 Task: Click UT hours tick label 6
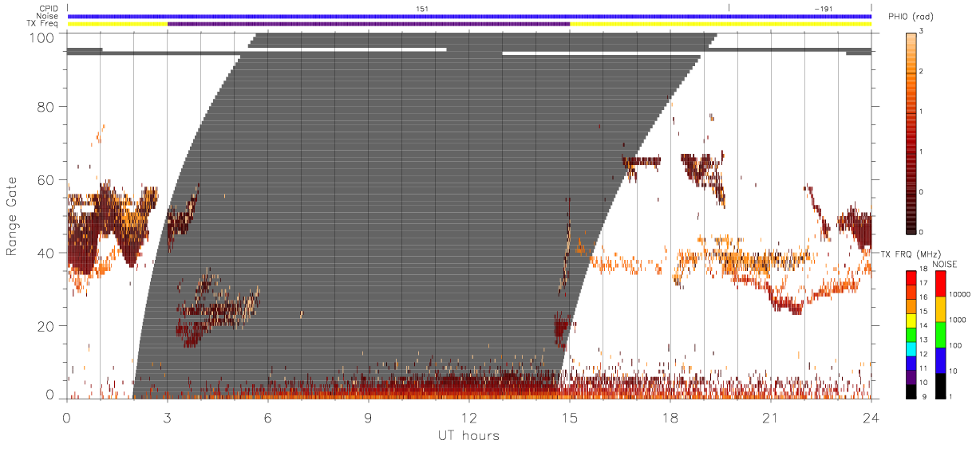[268, 417]
